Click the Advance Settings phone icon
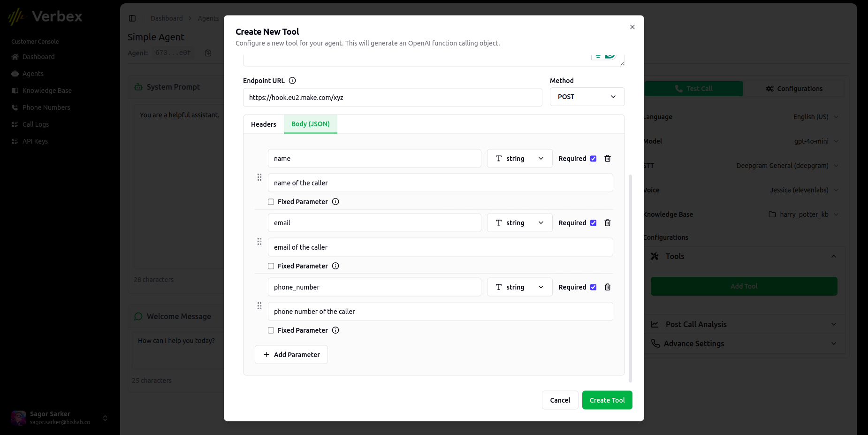The width and height of the screenshot is (868, 435). click(655, 343)
